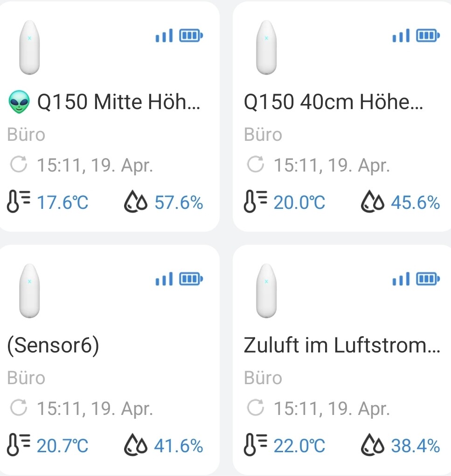Open the (Sensor6) device name

click(x=53, y=346)
